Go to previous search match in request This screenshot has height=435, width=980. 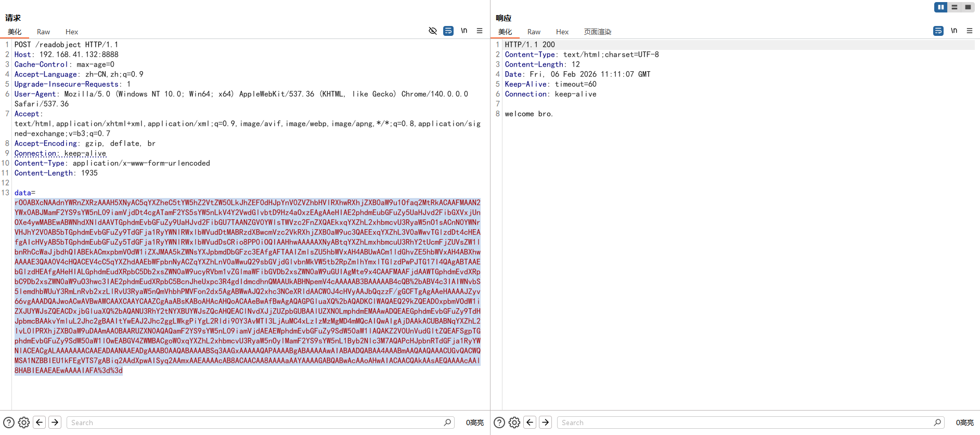coord(40,423)
